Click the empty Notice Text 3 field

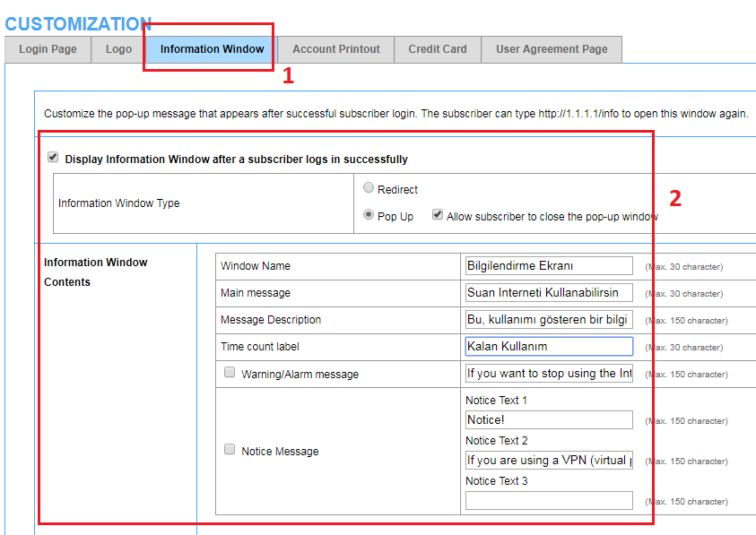coord(549,501)
